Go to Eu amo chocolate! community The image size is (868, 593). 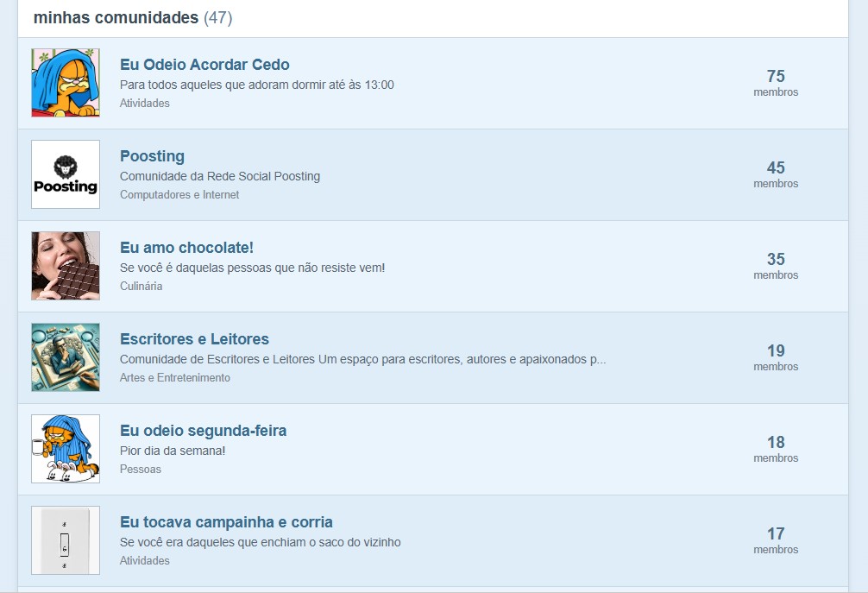[x=186, y=248]
